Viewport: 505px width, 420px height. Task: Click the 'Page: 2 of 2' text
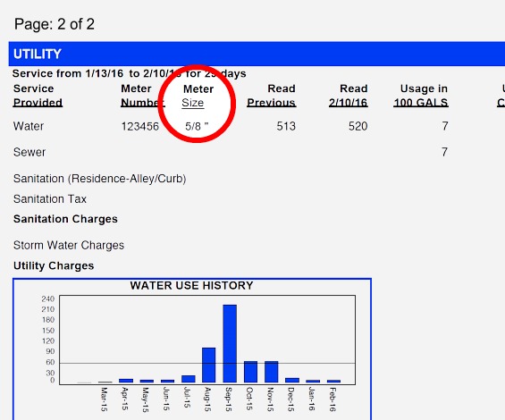click(55, 24)
